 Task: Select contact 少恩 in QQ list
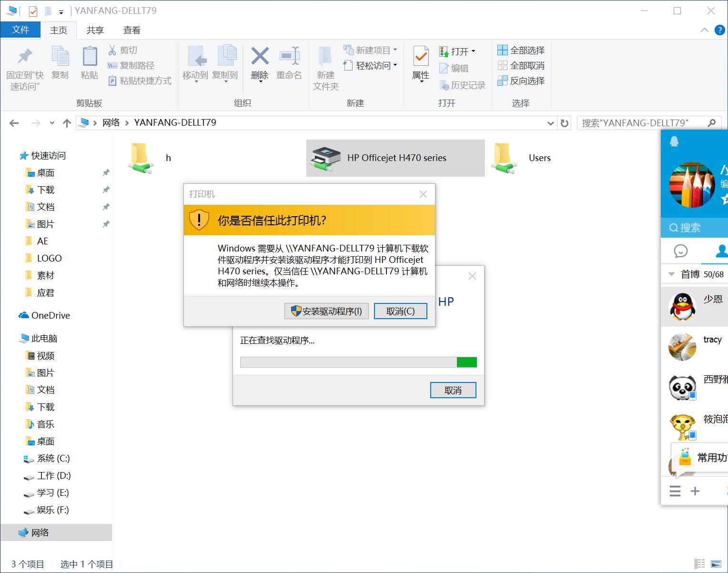point(695,306)
